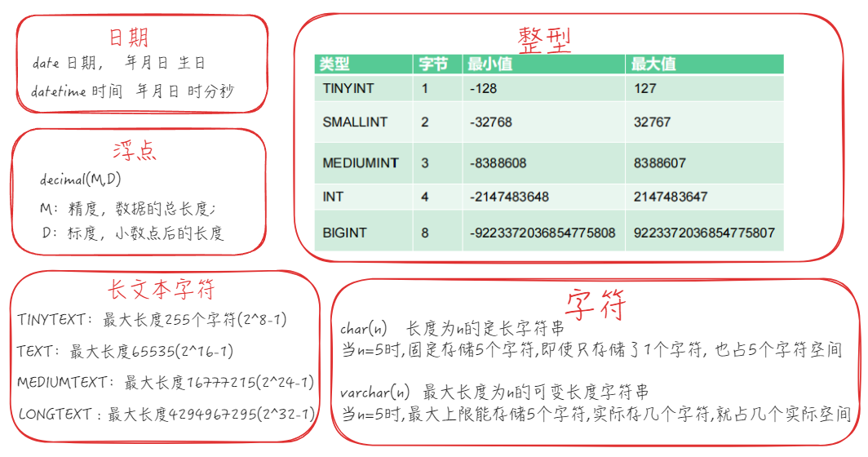Click the 浮点 heading
The height and width of the screenshot is (457, 868).
[x=135, y=150]
